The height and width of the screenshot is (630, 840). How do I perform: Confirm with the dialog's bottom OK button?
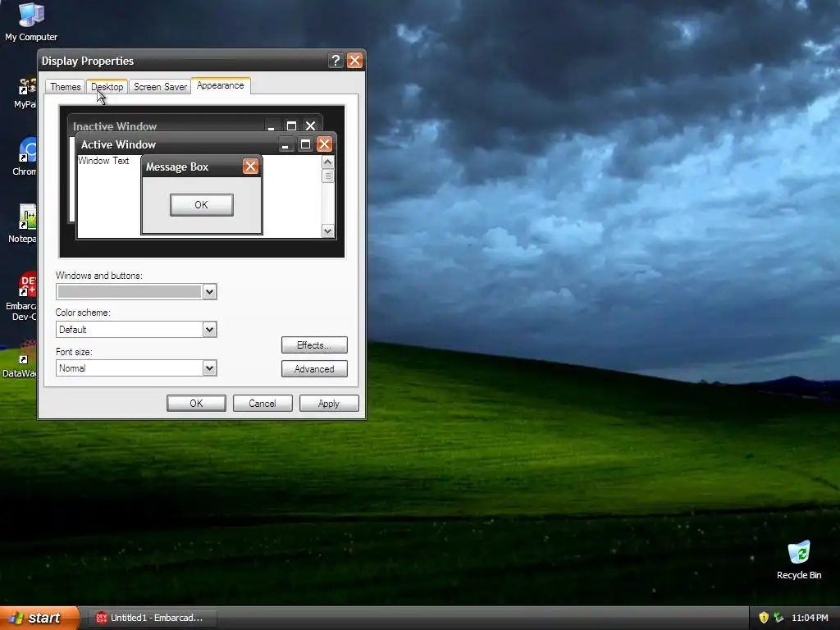196,403
